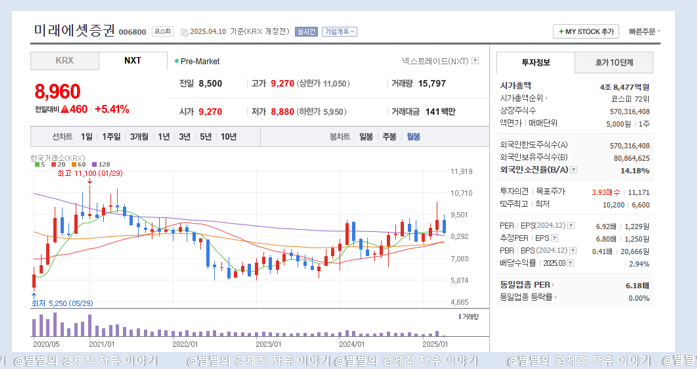
Task: Click the 거래대금 141 백만 value
Action: click(x=440, y=112)
